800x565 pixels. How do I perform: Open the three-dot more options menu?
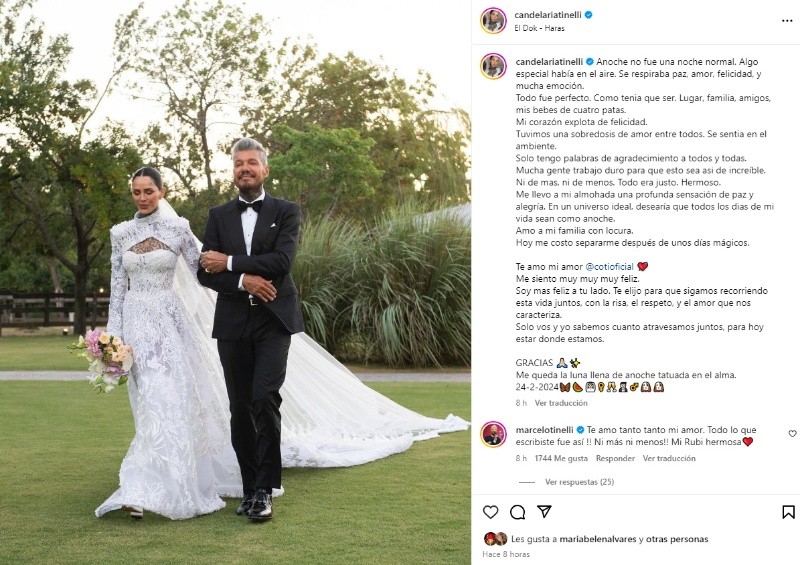coord(787,21)
